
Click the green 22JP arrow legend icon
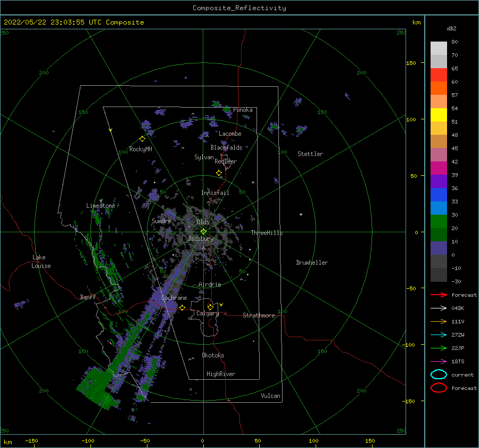click(x=439, y=348)
